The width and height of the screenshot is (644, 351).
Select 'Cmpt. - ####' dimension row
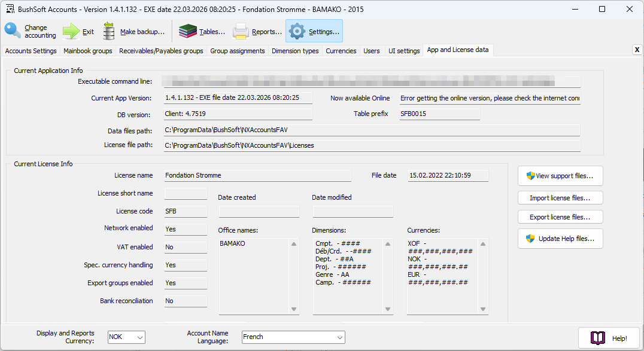338,243
